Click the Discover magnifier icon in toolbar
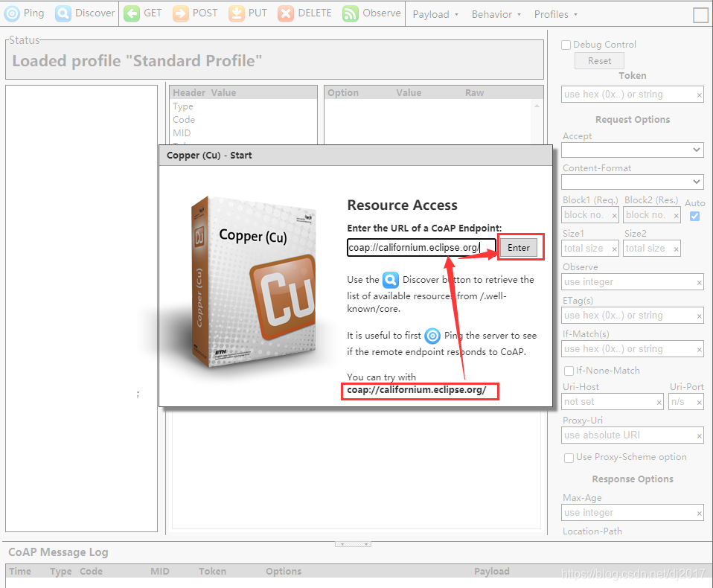This screenshot has height=588, width=713. point(63,13)
